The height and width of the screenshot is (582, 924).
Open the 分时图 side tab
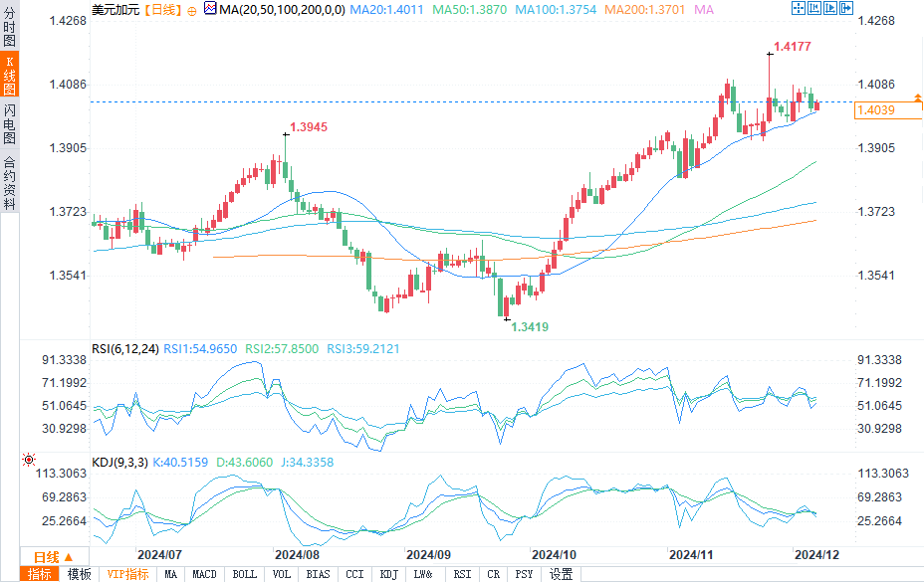9,26
